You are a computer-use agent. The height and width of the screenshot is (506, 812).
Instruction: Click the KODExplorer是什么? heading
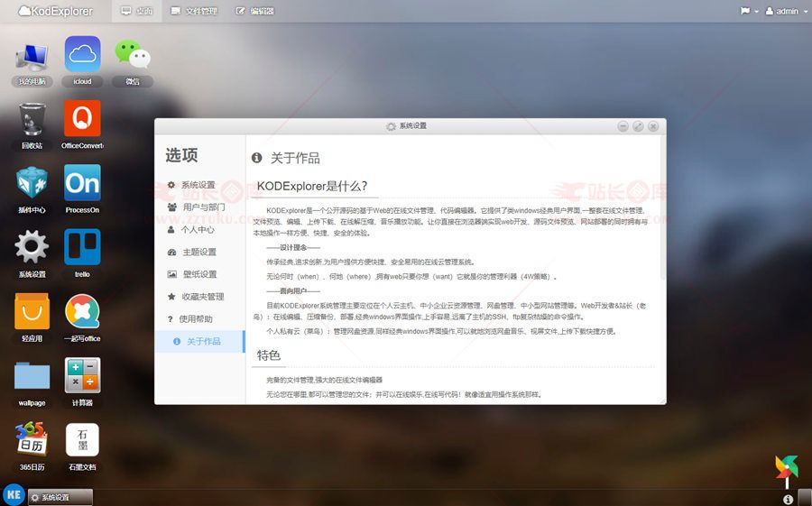[312, 186]
